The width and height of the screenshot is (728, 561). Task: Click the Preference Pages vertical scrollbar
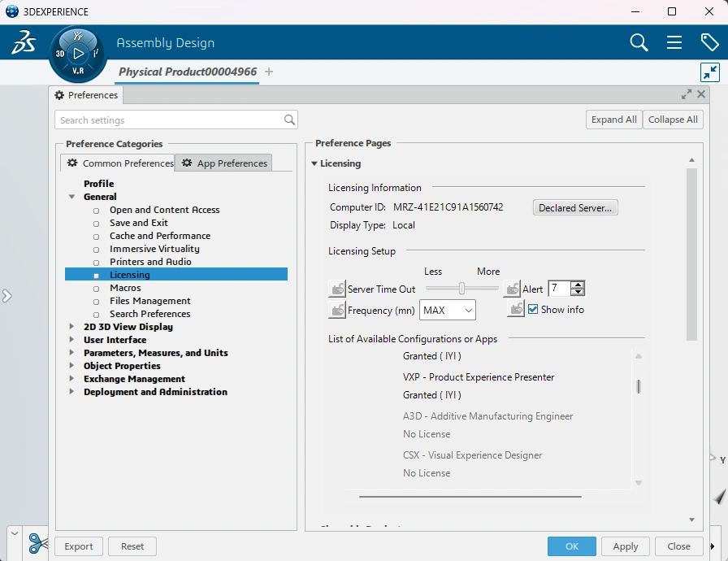[x=691, y=254]
